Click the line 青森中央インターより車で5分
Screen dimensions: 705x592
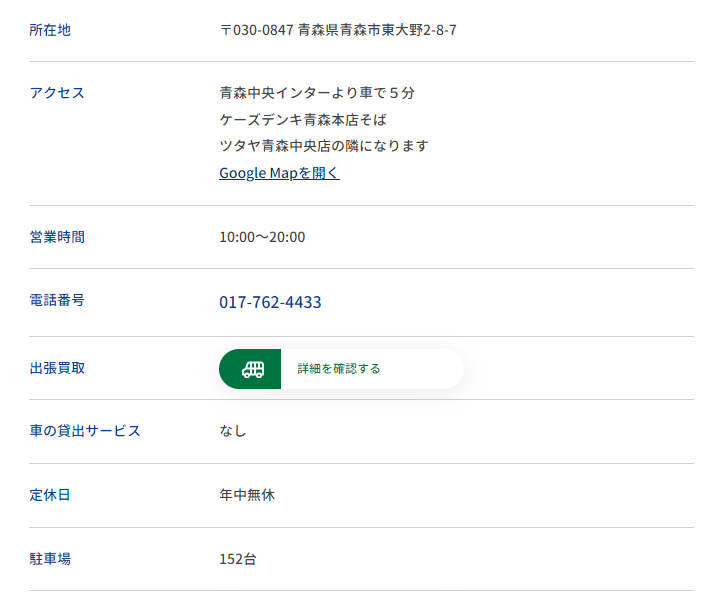316,93
